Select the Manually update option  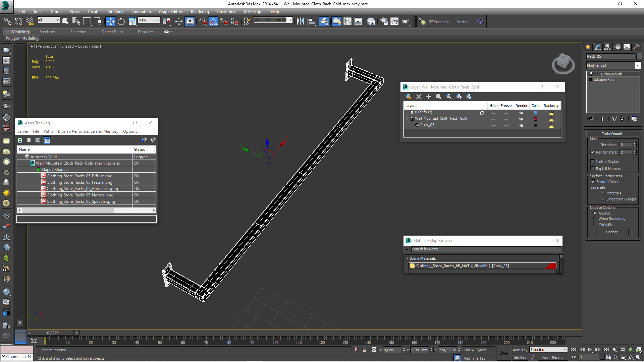coord(595,224)
